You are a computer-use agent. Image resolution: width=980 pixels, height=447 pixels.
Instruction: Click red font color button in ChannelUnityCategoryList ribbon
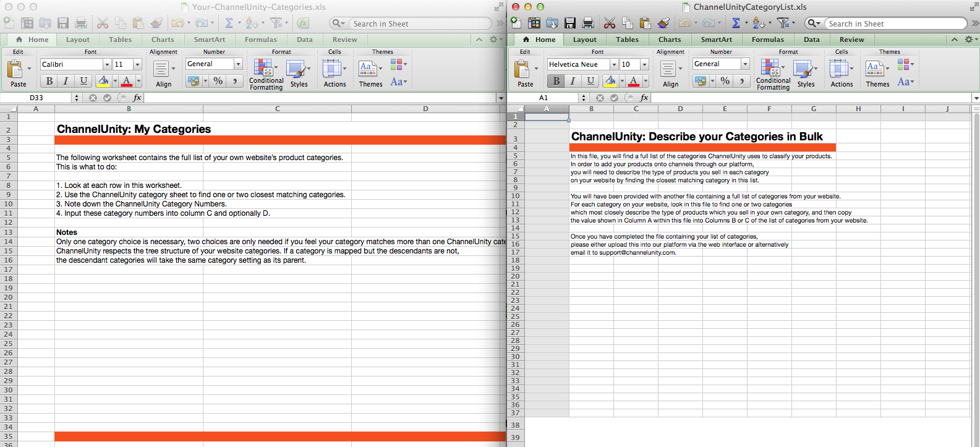pos(634,81)
